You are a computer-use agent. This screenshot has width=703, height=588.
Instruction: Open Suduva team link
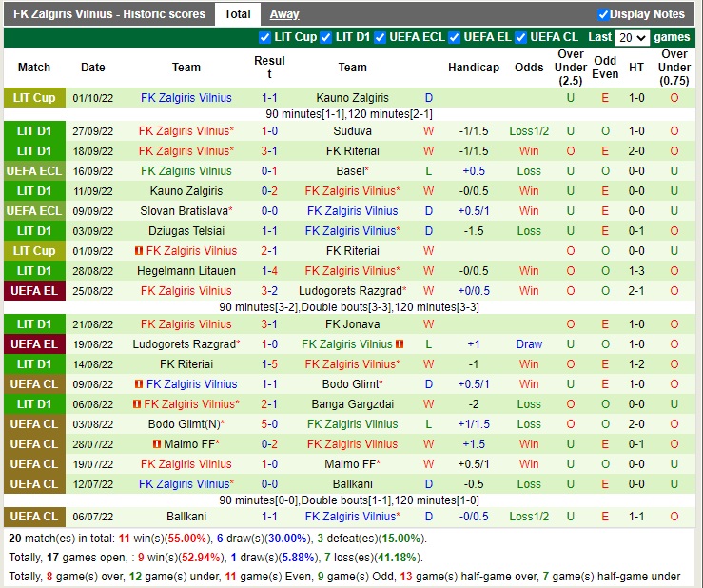click(352, 131)
